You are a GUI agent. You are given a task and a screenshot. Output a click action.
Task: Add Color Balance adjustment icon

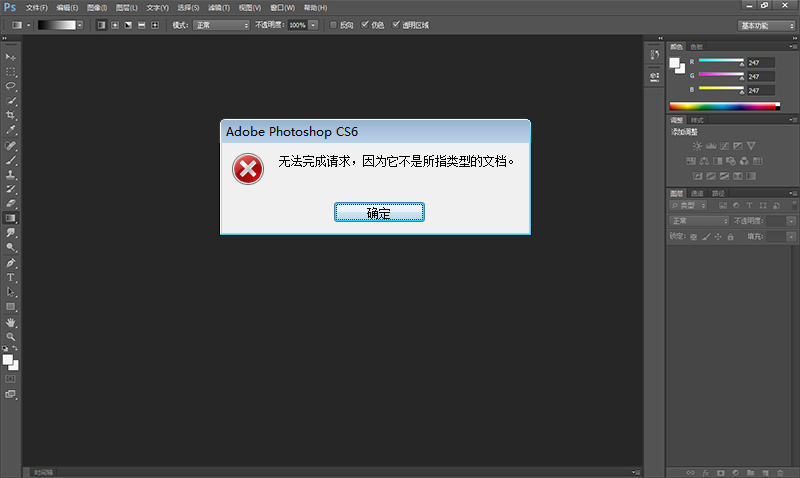pyautogui.click(x=704, y=161)
